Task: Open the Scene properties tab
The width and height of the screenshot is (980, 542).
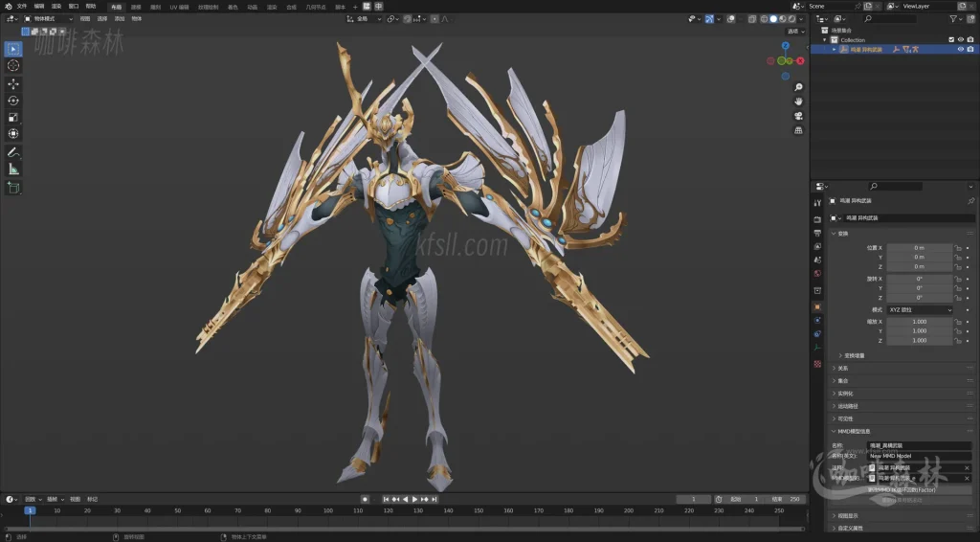Action: point(817,260)
